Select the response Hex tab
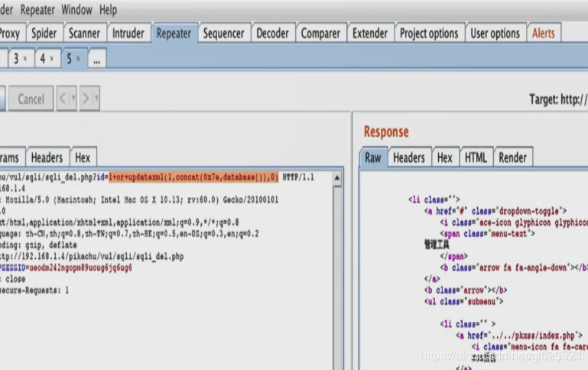The height and width of the screenshot is (370, 588). coord(445,157)
